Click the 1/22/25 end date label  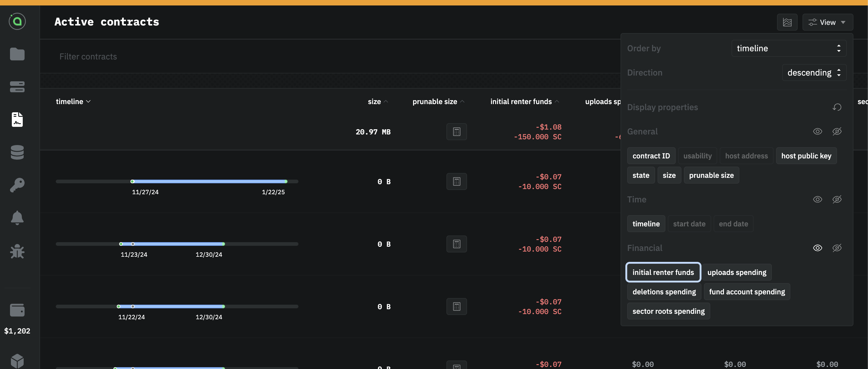point(273,192)
